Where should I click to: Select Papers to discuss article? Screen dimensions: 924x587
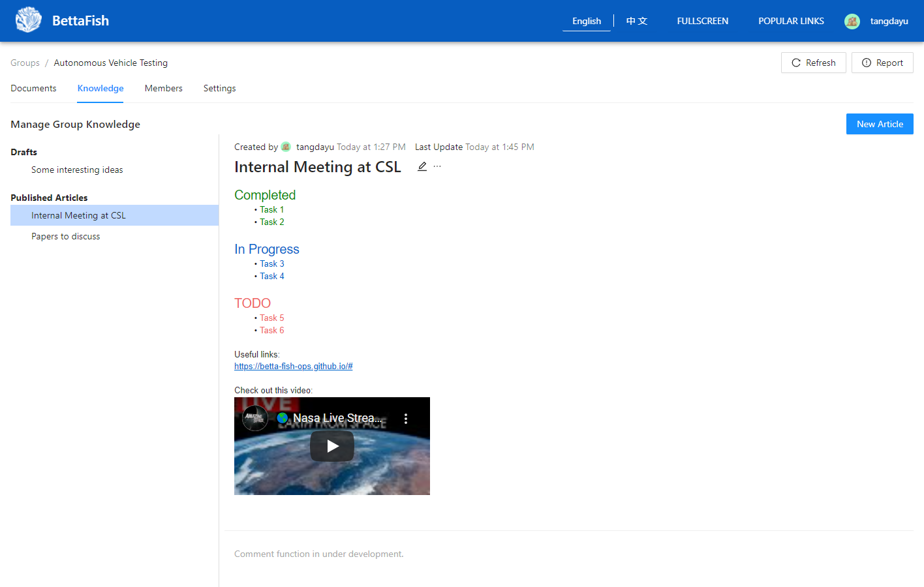[x=114, y=236]
